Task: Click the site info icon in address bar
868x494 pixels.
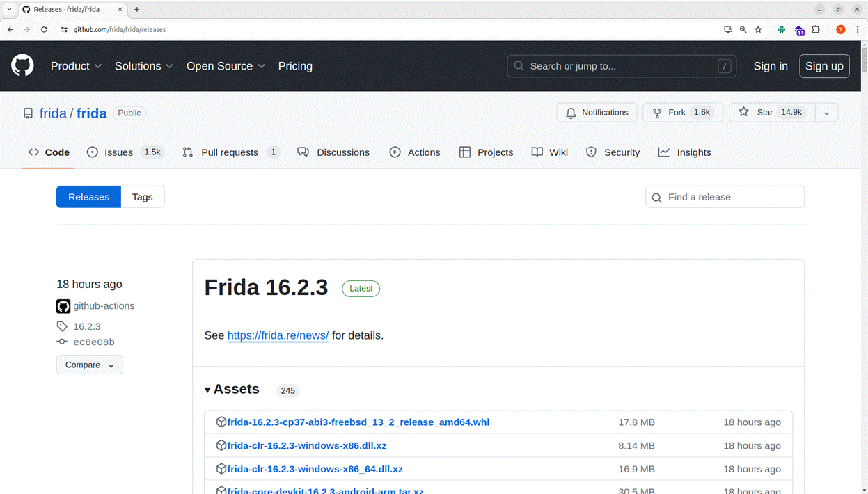Action: [64, 29]
